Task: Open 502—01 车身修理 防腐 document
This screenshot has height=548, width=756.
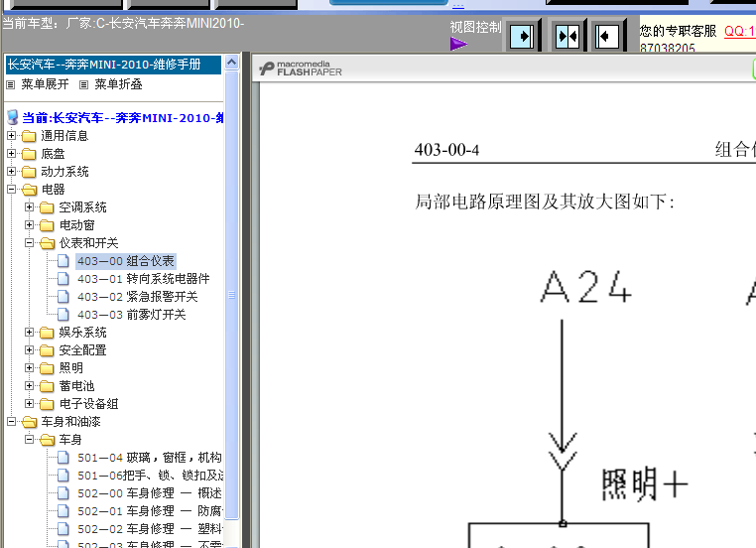Action: pos(150,511)
